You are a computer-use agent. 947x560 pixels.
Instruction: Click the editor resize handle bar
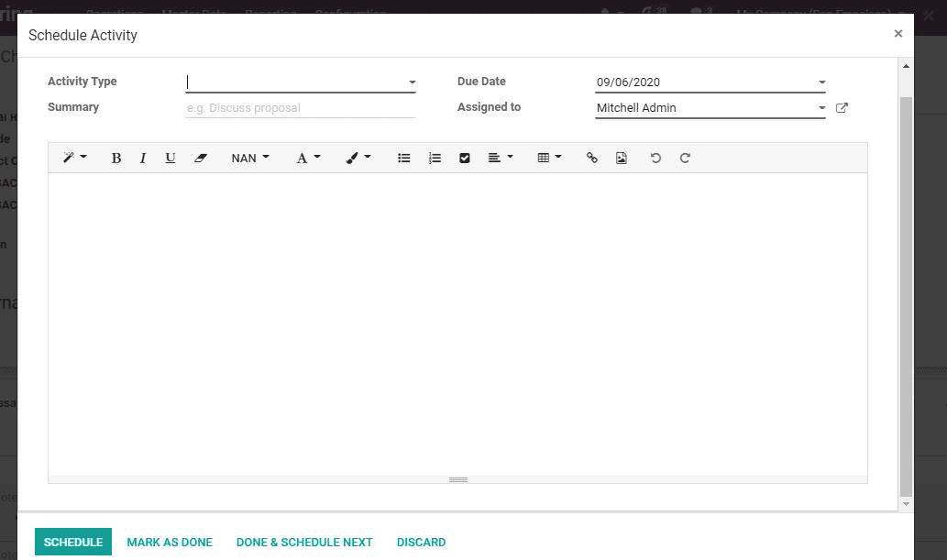(x=457, y=479)
